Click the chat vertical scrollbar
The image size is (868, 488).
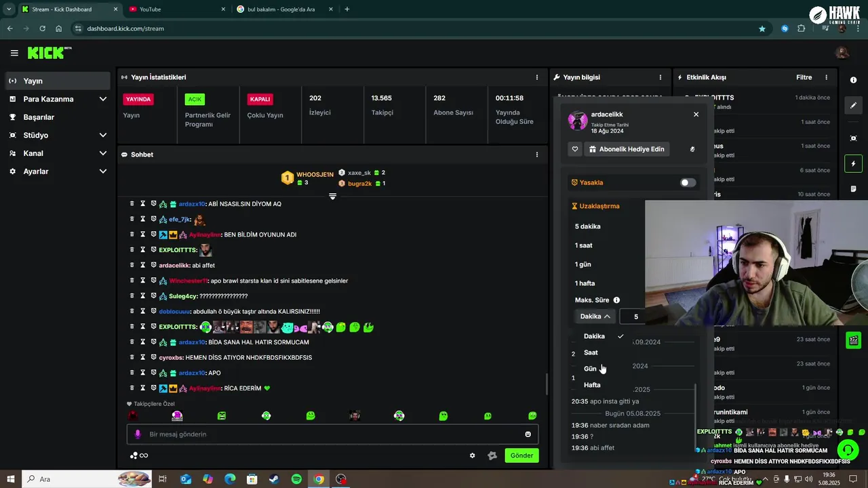547,384
